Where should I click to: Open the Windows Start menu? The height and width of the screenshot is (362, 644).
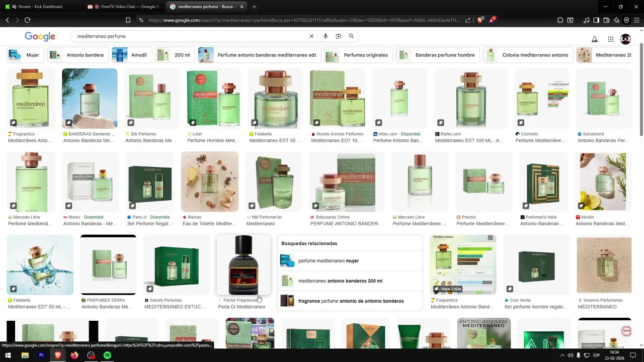click(8, 355)
